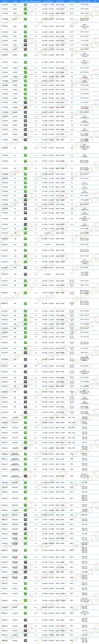
Task: Click diesel icon in Xsara 161A (XUD7) row
Action: click(25, 108)
